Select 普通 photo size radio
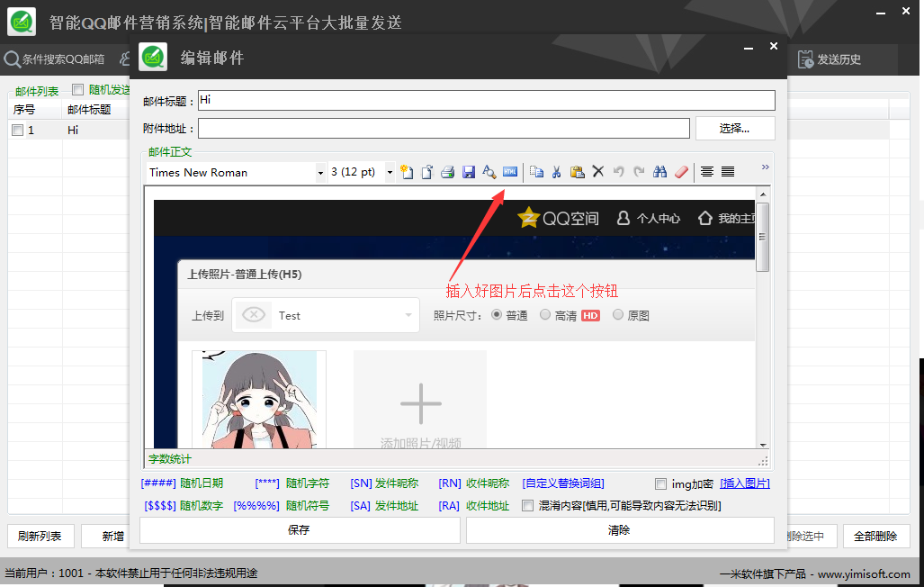The height and width of the screenshot is (587, 924). point(496,314)
